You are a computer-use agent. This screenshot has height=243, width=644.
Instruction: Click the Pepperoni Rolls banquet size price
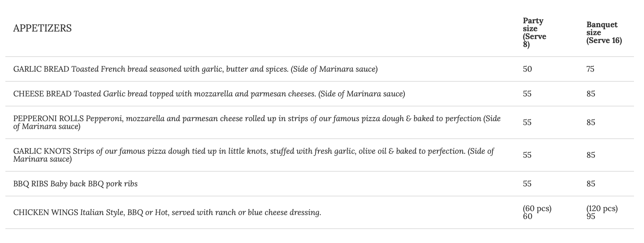(591, 123)
